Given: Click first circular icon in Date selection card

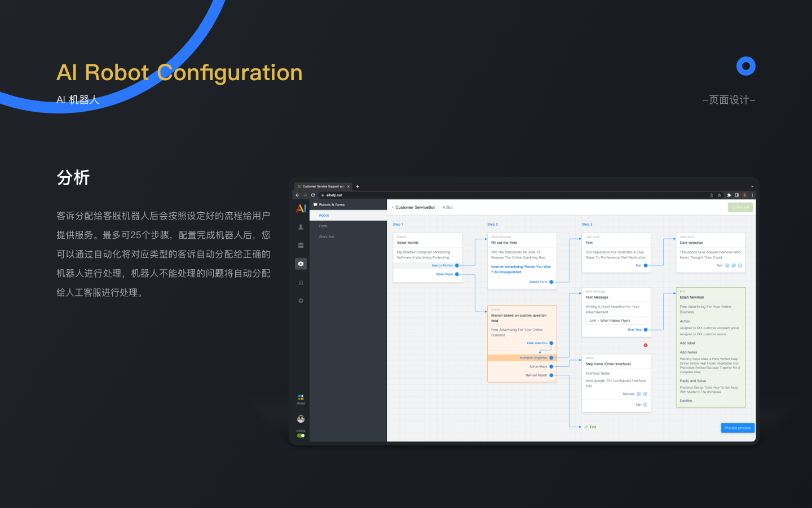Looking at the screenshot, I should (727, 265).
